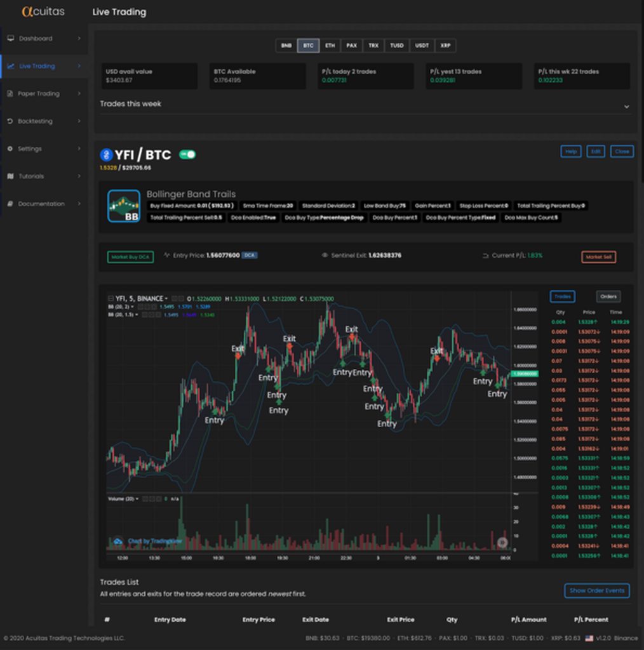Screen dimensions: 644x650
Task: Click the eye icon beside Sentinel Exit
Action: pyautogui.click(x=325, y=255)
